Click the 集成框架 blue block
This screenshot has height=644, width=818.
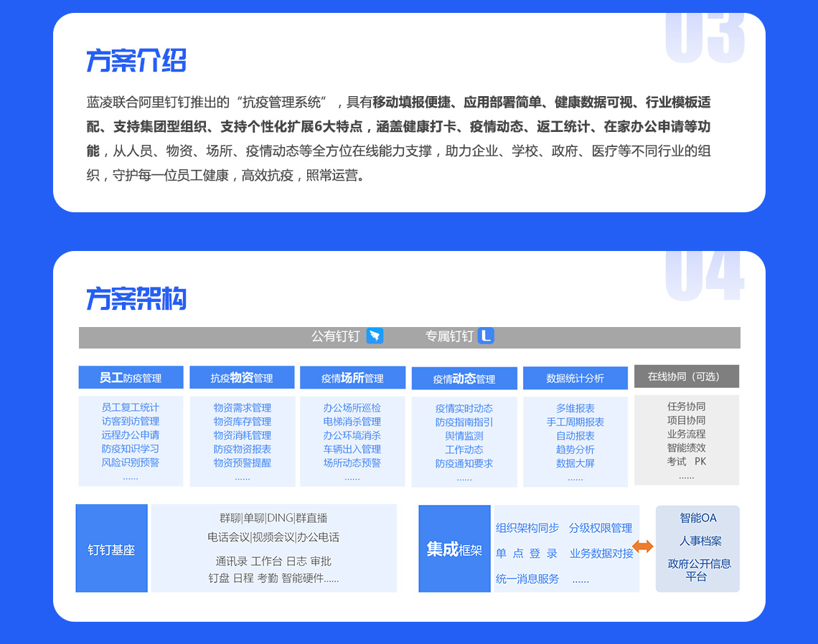(454, 549)
